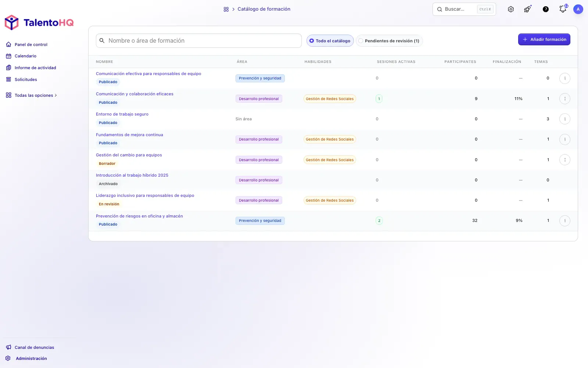The height and width of the screenshot is (368, 588).
Task: Click Desarrollo profesional tag on Fundamentos row
Action: [259, 139]
